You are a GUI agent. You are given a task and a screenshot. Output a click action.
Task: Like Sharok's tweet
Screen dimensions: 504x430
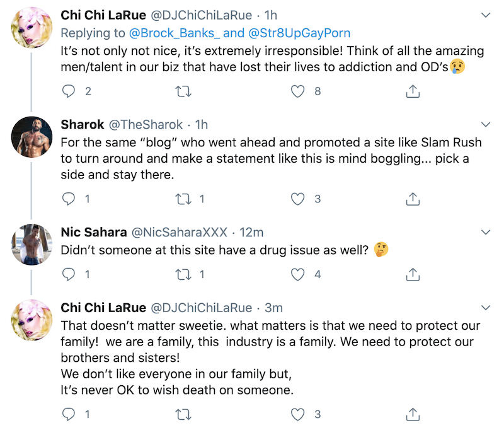click(x=297, y=199)
